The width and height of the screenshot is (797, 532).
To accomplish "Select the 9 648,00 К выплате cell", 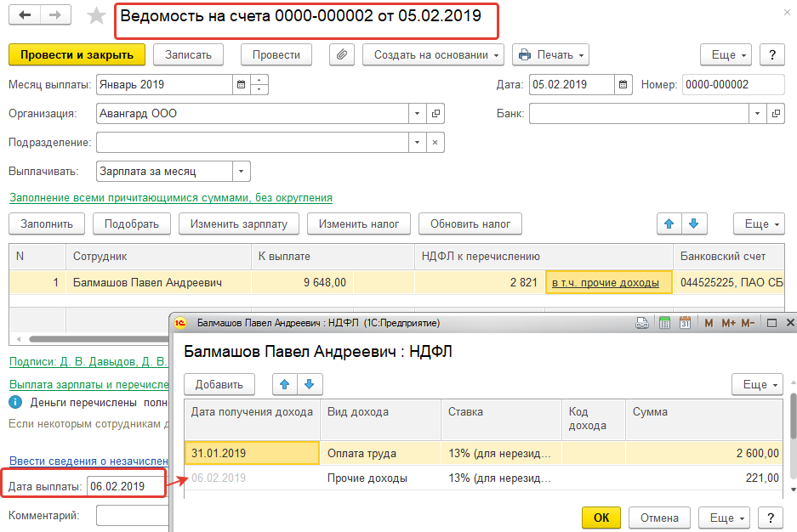I will pos(303,283).
